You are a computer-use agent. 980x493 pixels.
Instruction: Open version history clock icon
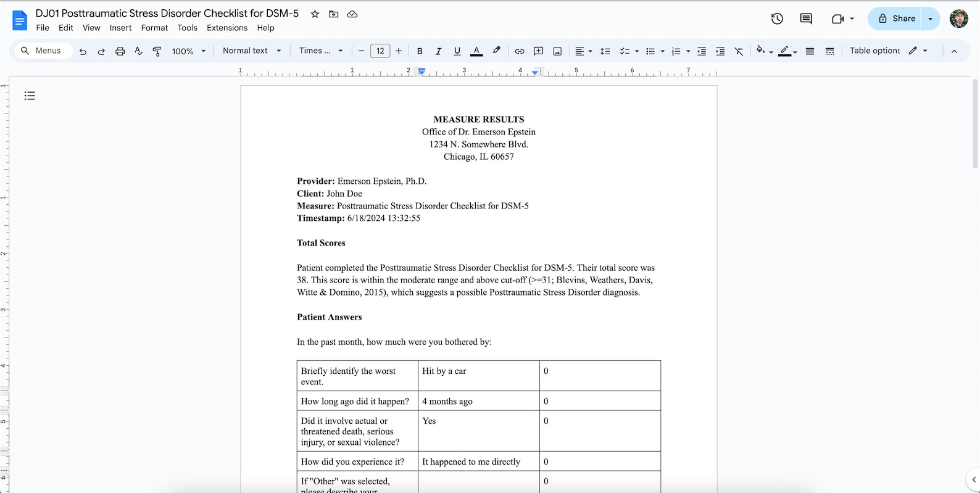[x=777, y=19]
